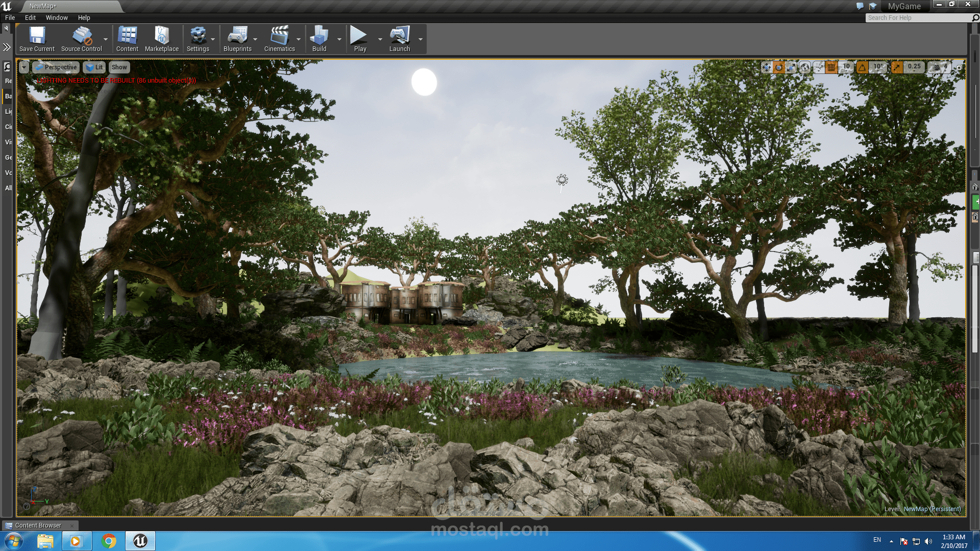Screen dimensions: 980x551
Task: Open the camera speed setting
Action: coord(940,67)
